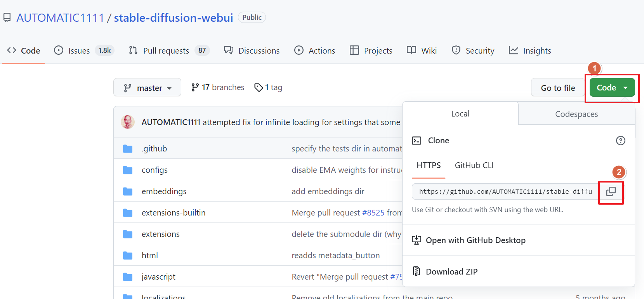Click the tag icon beside 1 tag
This screenshot has height=299, width=644.
pos(259,87)
